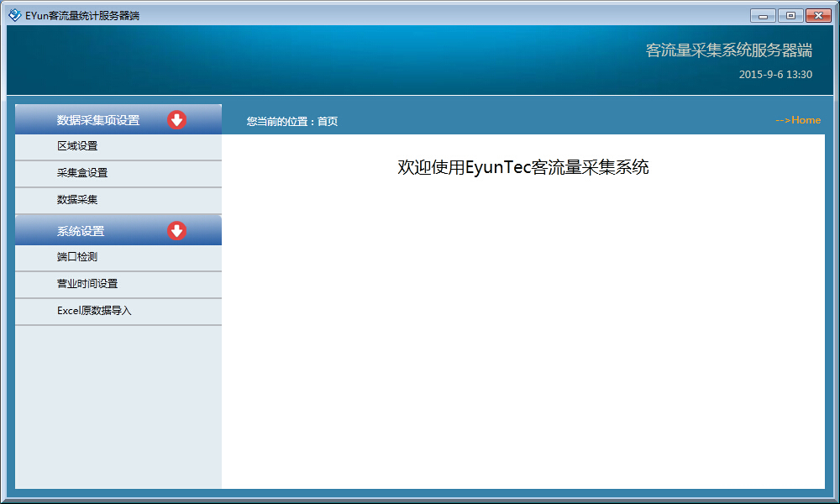
Task: Click the EYun app icon in title bar
Action: click(14, 14)
